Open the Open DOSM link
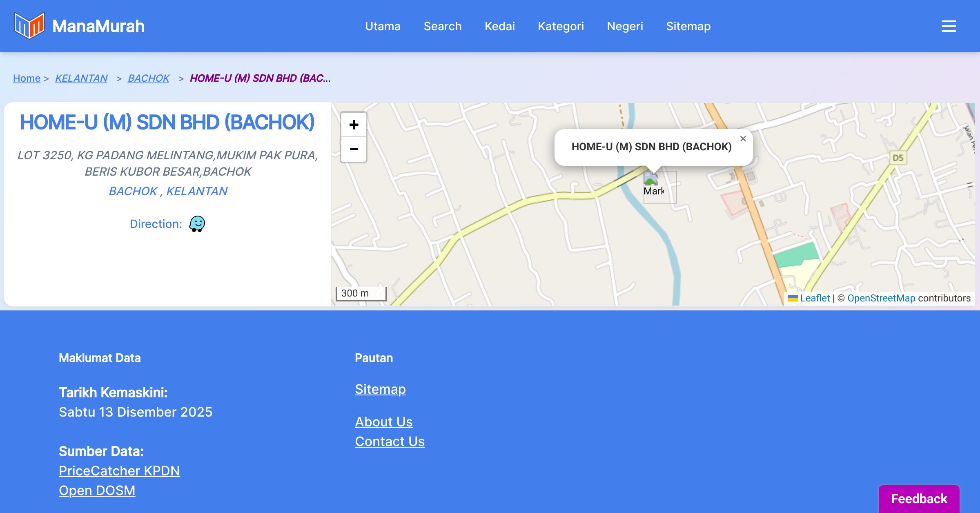 (97, 491)
